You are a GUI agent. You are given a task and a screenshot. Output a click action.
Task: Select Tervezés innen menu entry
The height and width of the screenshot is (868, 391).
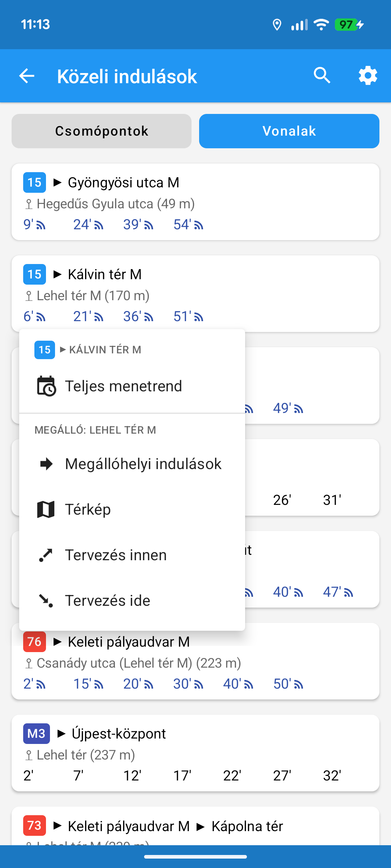[x=116, y=555]
